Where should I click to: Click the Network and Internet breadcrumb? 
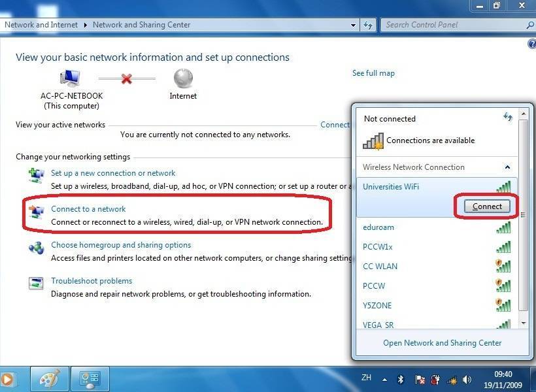coord(41,25)
